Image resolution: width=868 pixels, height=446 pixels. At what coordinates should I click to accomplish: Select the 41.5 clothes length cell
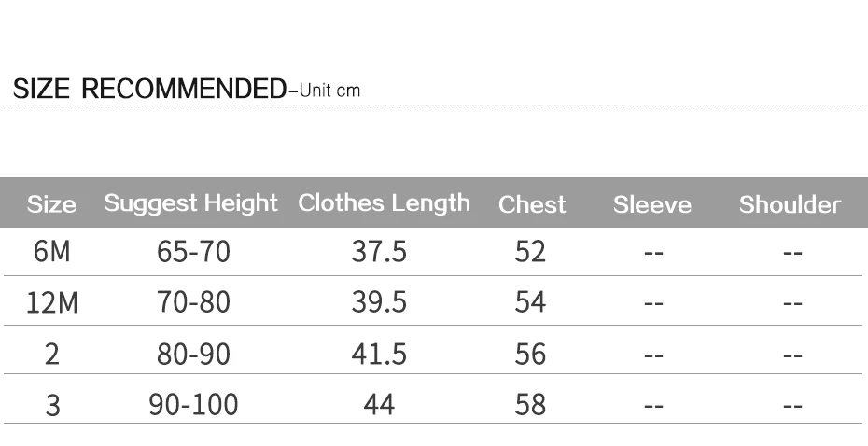(379, 354)
